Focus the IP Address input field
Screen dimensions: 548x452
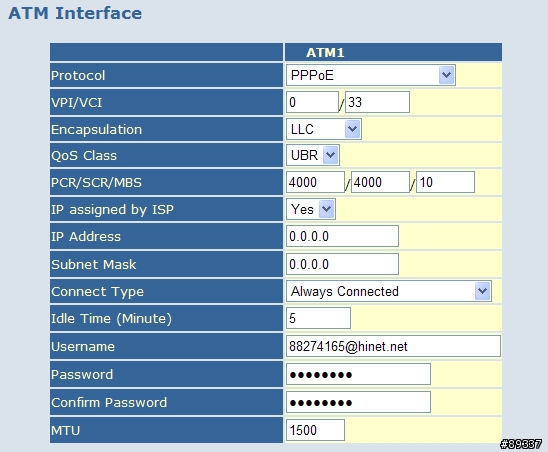342,236
